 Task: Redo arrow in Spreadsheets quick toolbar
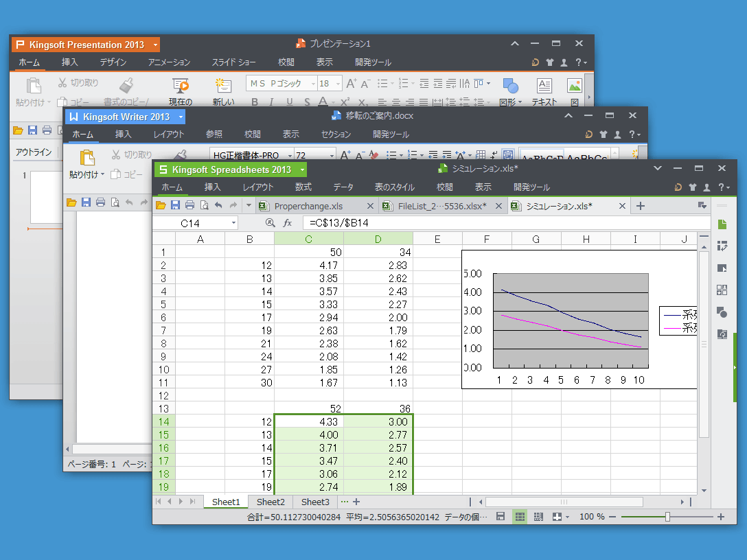pos(233,205)
